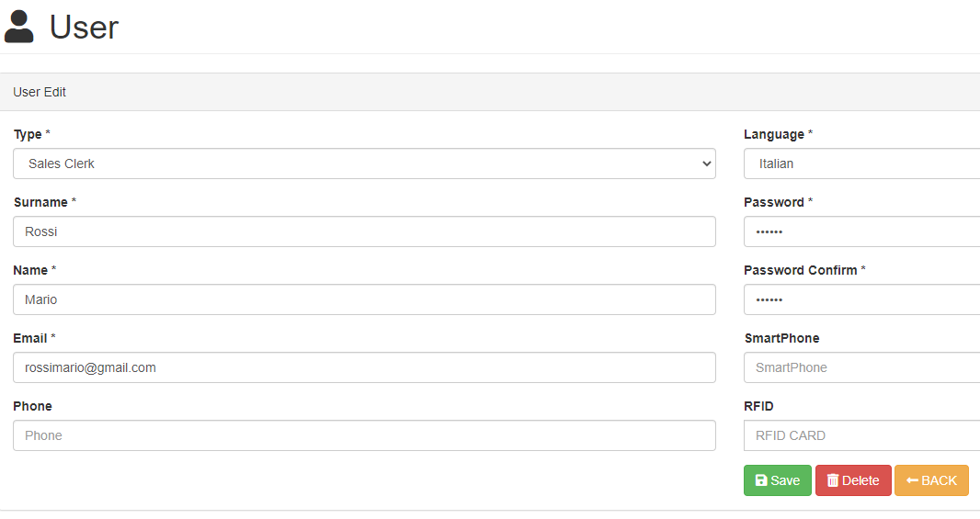
Task: Click into the Email address field
Action: point(364,367)
